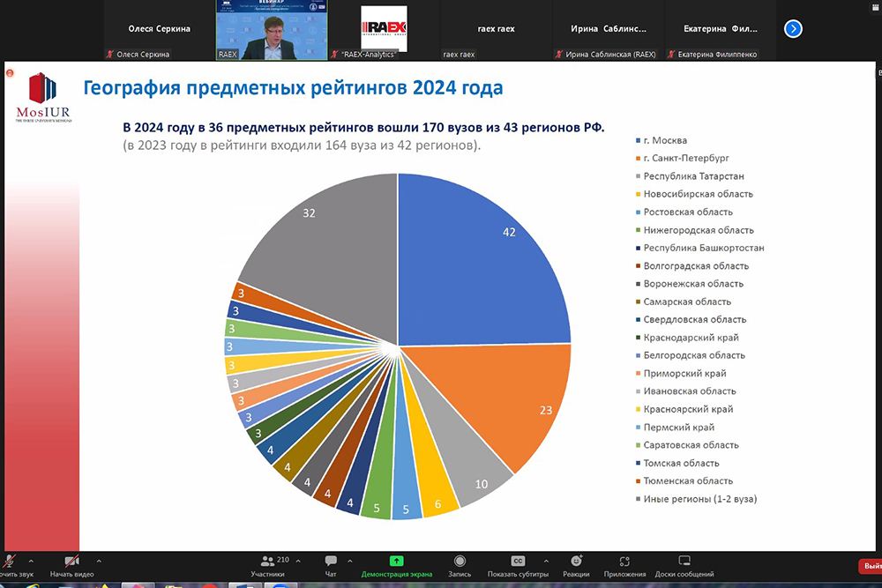
Task: Open Доски сообщений whiteboards
Action: (684, 562)
